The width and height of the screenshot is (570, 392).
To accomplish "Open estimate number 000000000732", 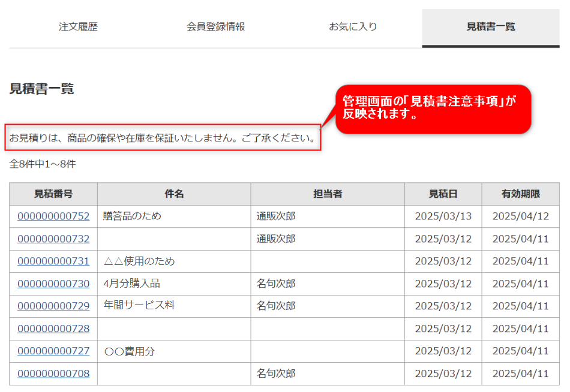I will [53, 239].
